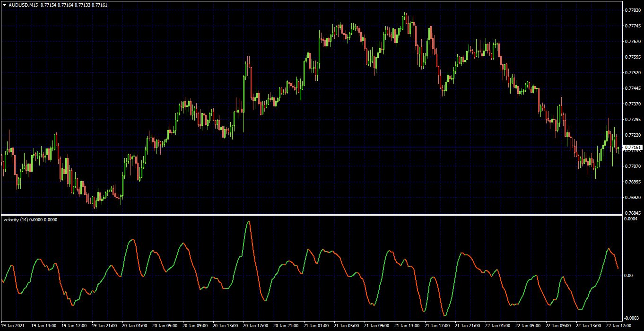Click the 21 Jan 21:00 time label
644x331 pixels.
coord(468,326)
